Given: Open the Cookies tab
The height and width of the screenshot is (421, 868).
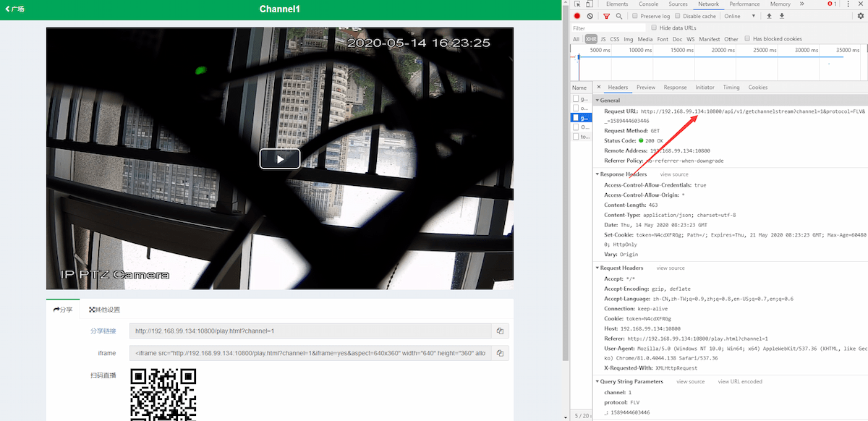Looking at the screenshot, I should [x=758, y=87].
